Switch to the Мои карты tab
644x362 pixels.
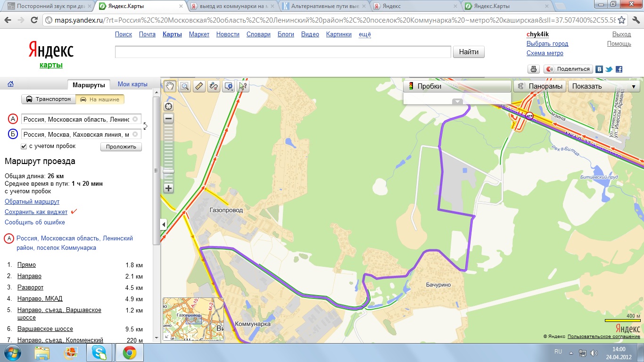coord(132,84)
